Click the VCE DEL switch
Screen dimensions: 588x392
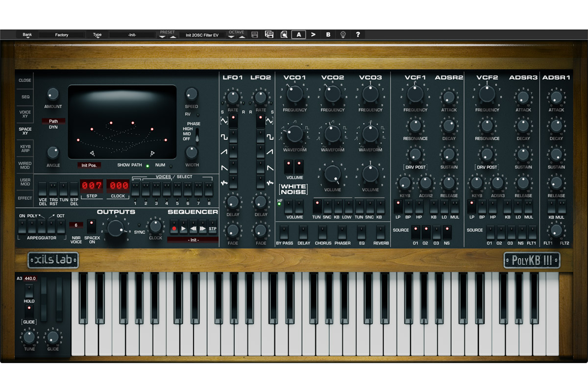pyautogui.click(x=43, y=189)
